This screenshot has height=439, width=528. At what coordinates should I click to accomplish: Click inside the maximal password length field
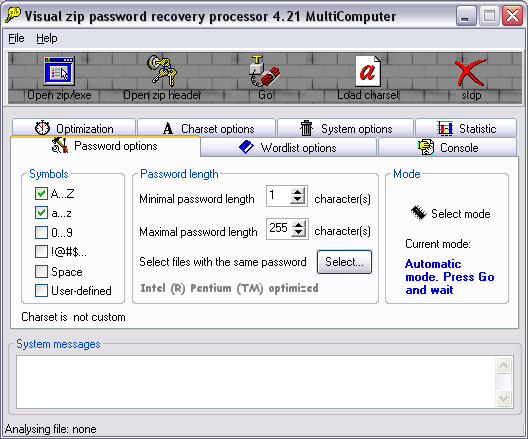coord(279,229)
